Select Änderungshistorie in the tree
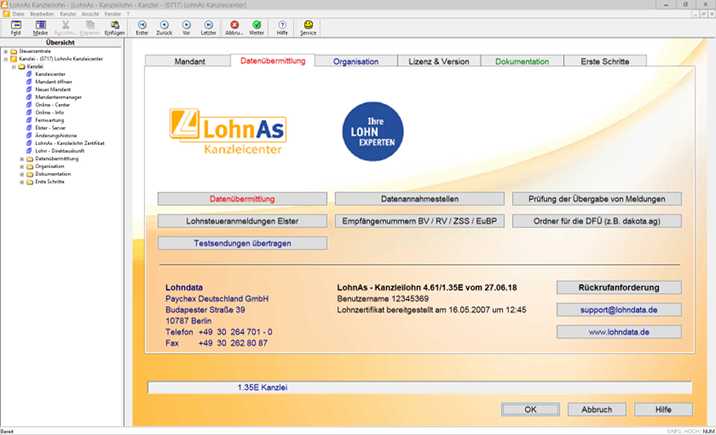The image size is (716, 435). 56,136
